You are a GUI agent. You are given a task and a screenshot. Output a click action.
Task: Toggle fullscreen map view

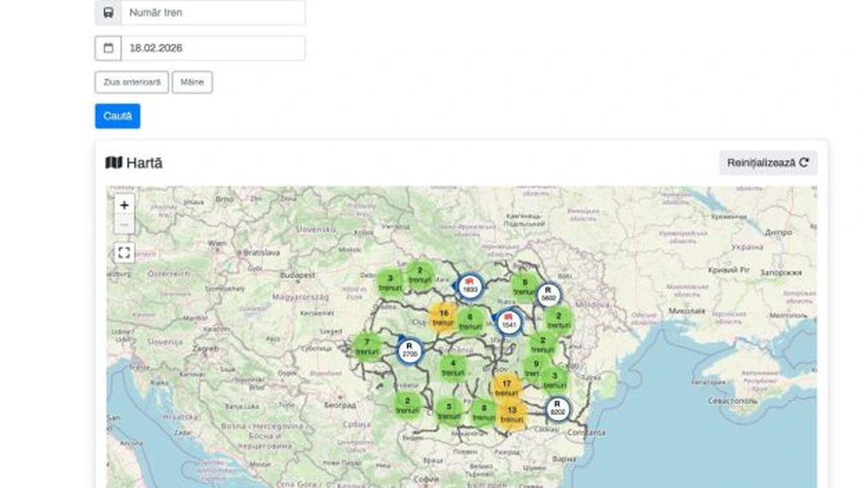coord(124,253)
